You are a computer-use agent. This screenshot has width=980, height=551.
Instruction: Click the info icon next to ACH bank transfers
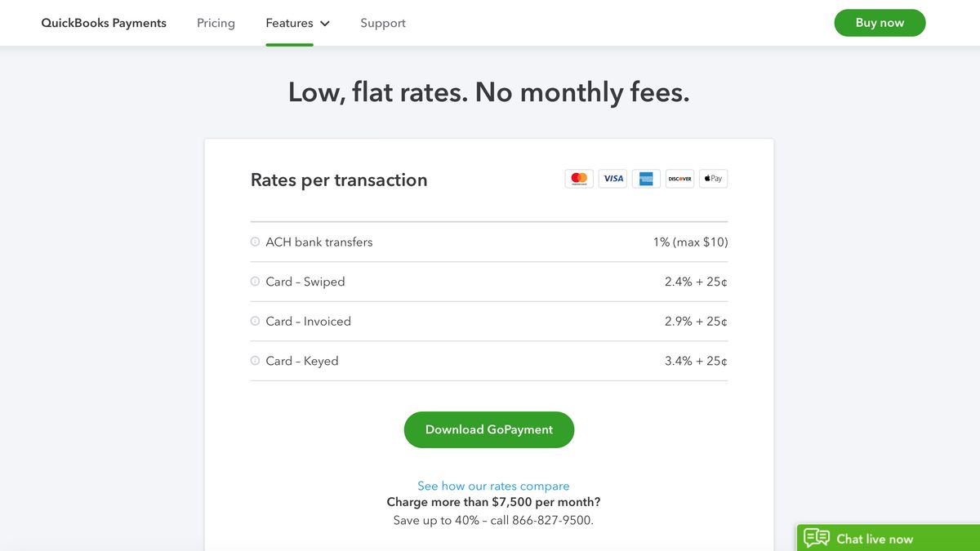pos(254,242)
